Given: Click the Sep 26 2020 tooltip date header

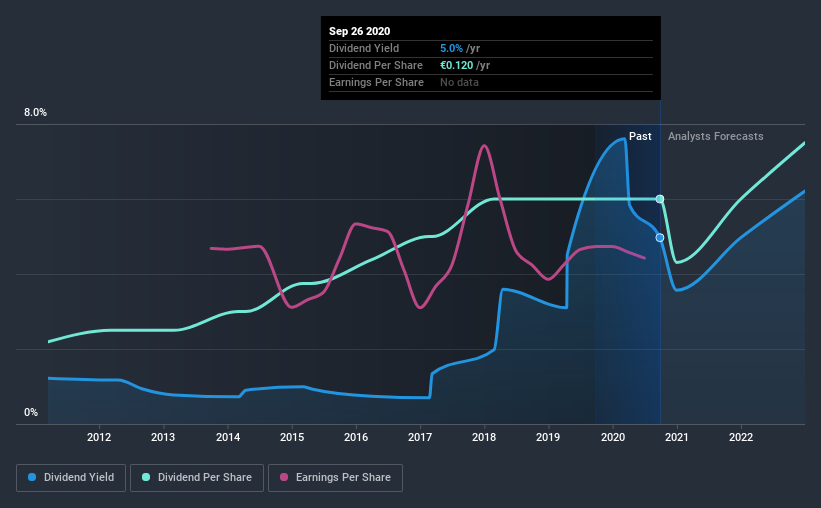Looking at the screenshot, I should point(359,31).
